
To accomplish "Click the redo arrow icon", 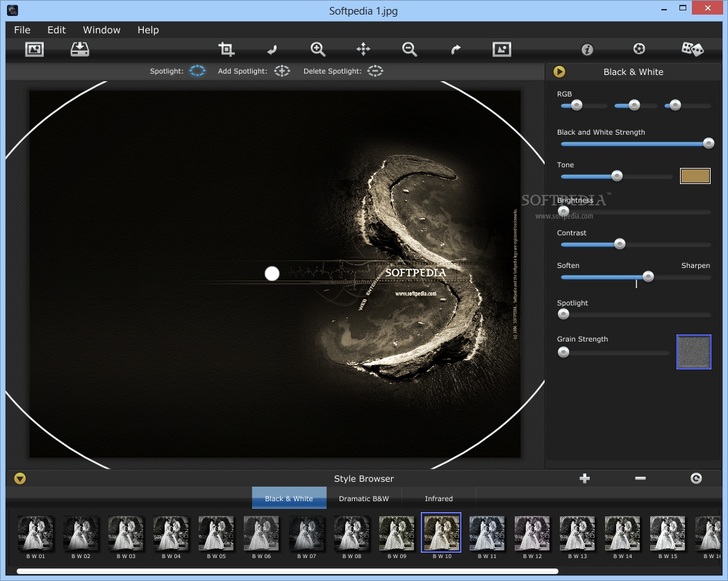I will (456, 49).
